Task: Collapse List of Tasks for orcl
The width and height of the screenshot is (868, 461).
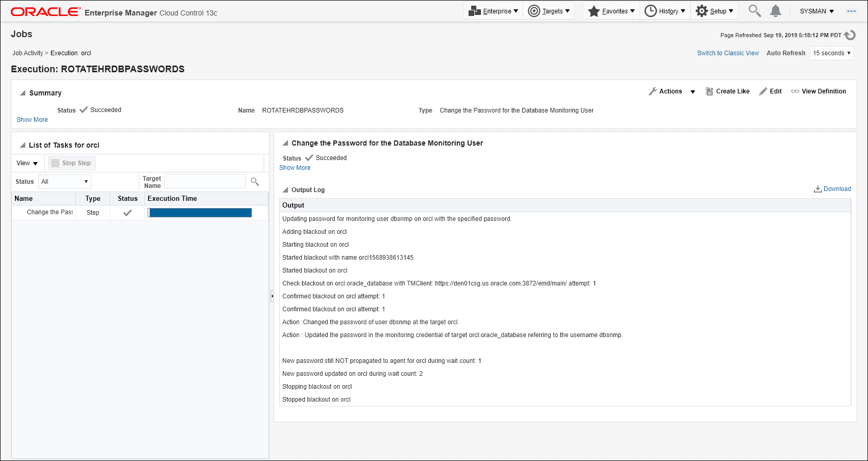Action: click(22, 145)
